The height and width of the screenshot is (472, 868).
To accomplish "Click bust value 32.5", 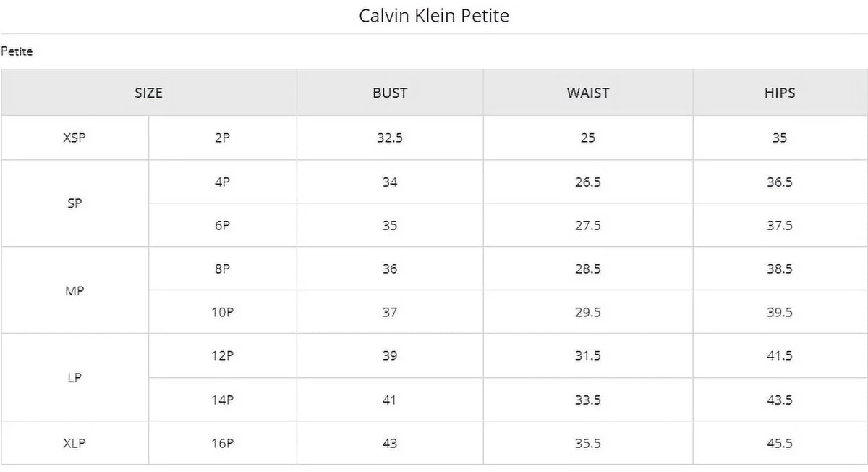I will click(x=390, y=138).
